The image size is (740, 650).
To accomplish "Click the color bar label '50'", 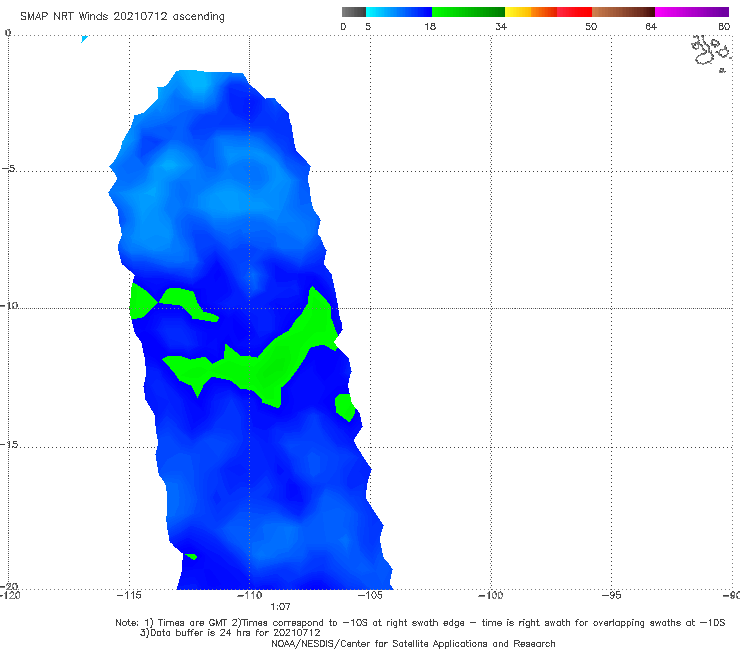I will pyautogui.click(x=591, y=26).
